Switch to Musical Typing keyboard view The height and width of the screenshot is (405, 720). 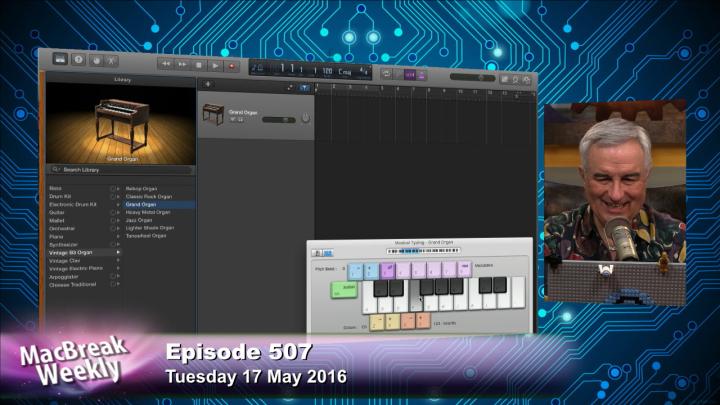tap(328, 253)
